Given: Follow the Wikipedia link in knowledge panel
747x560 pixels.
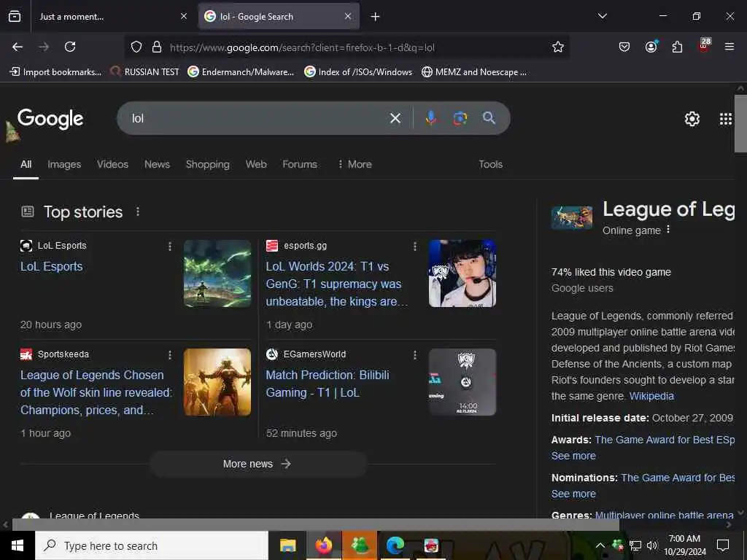Looking at the screenshot, I should [x=651, y=396].
